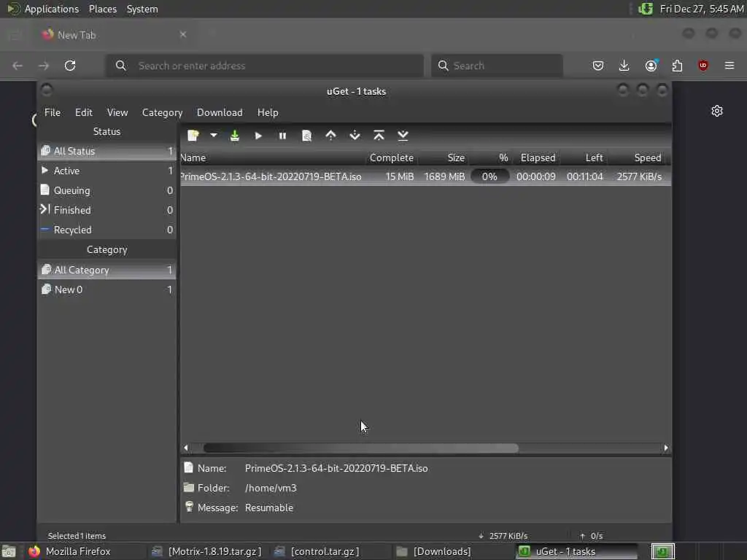Move download up with the up arrow icon

[330, 136]
